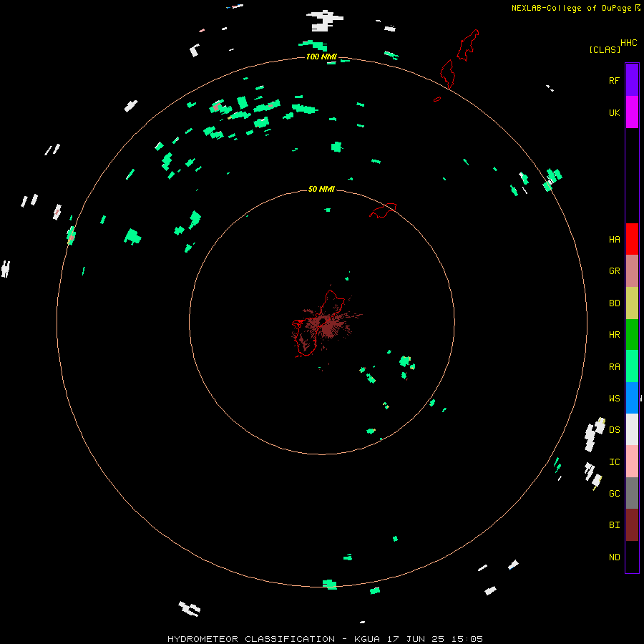Click the 'UK' legend label
644x644 pixels.
click(x=614, y=112)
